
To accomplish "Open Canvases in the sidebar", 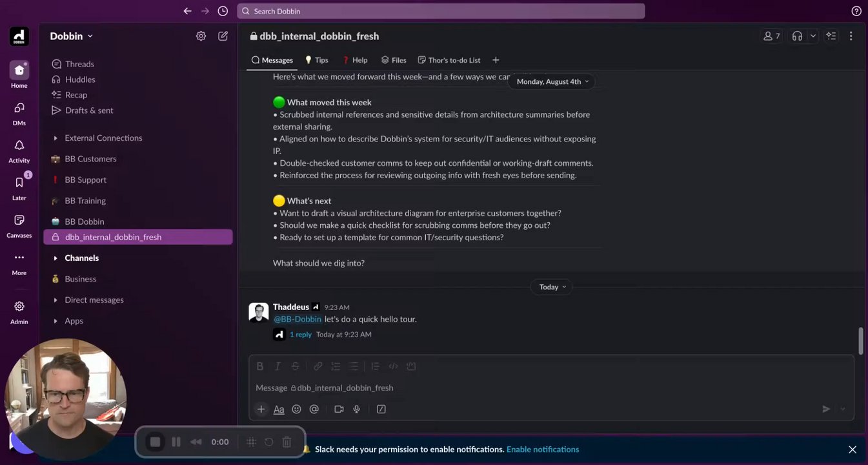I will point(19,225).
